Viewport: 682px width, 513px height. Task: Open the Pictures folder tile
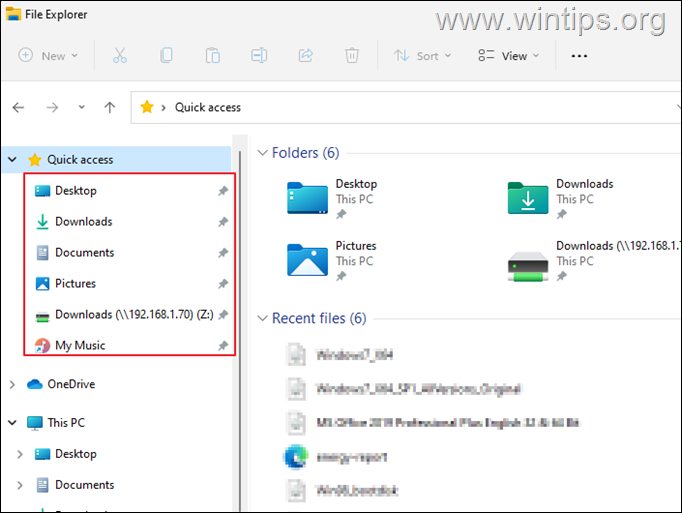(332, 260)
